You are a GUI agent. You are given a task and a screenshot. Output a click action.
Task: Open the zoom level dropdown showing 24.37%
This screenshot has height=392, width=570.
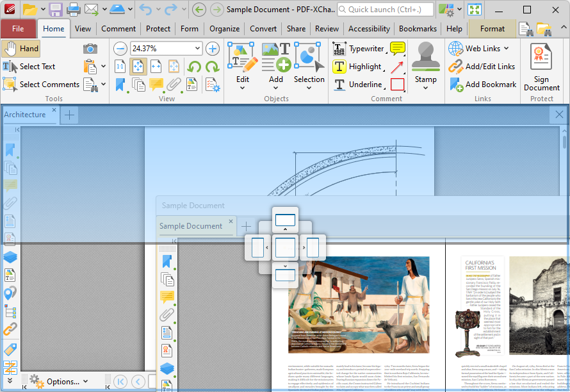tap(197, 49)
